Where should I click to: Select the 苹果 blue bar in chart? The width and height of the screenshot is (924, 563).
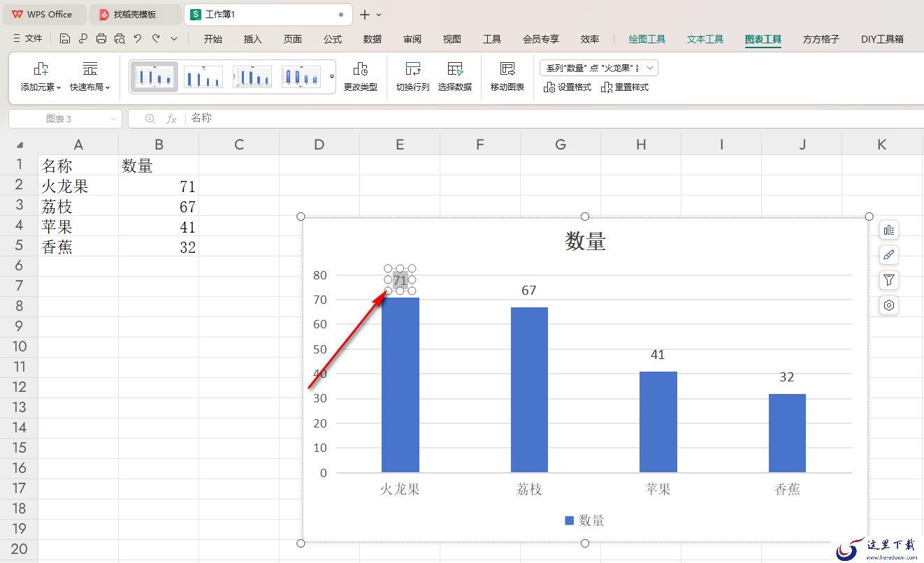click(658, 422)
